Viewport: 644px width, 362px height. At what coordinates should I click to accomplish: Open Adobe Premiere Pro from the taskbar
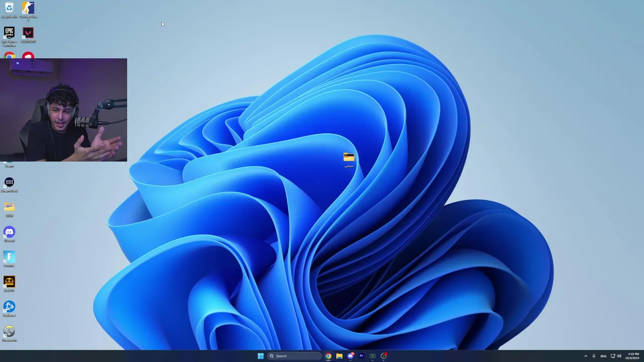point(361,356)
